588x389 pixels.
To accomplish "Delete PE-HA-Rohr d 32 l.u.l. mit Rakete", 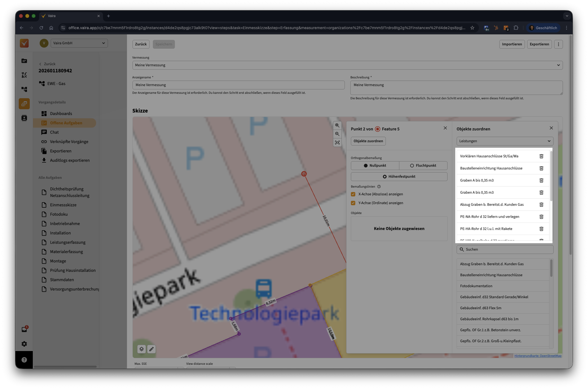I will [x=541, y=229].
